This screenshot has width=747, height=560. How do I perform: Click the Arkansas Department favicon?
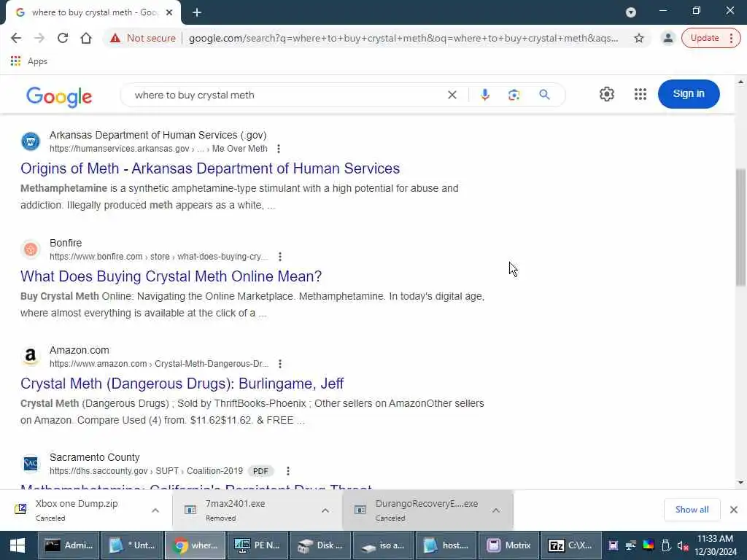[31, 141]
